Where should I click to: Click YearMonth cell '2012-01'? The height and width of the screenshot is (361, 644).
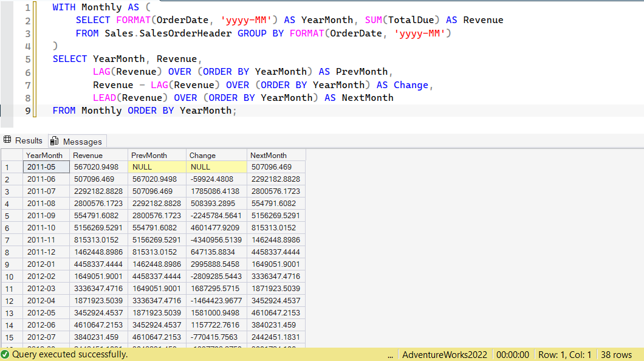[x=46, y=264]
